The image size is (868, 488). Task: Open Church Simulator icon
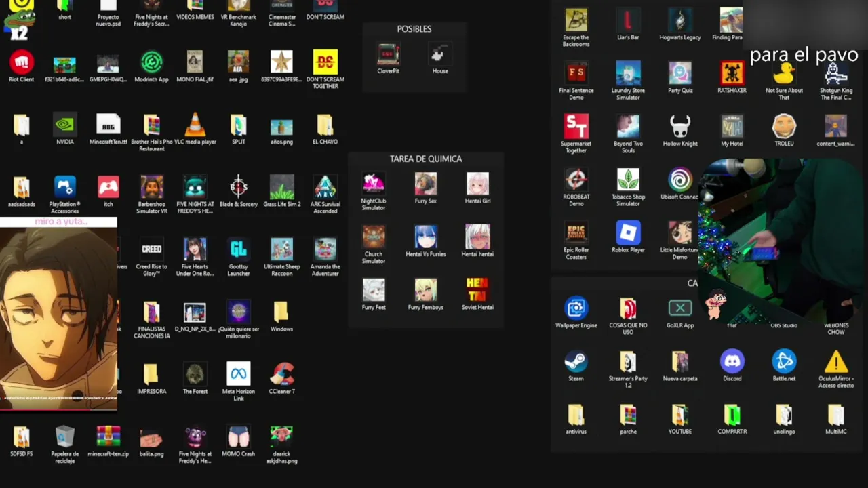point(373,237)
